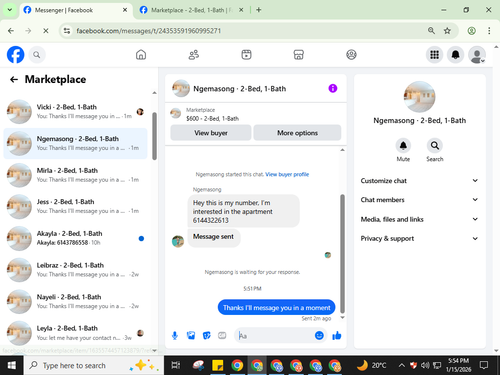Image resolution: width=500 pixels, height=375 pixels.
Task: Open the Leibraz 2-Bed, 1-Bath conversation
Action: click(x=75, y=270)
